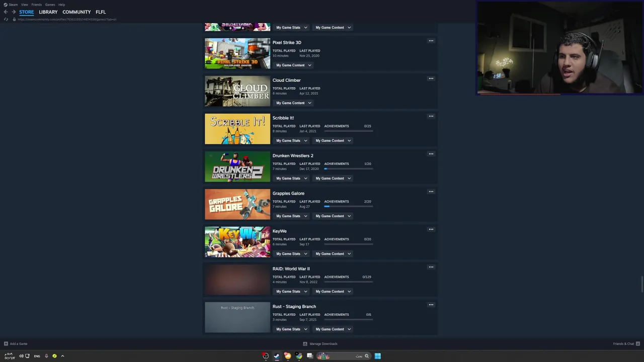Expand My Game Content for Cloud Climber
Screen dimensions: 644x362
tap(294, 103)
